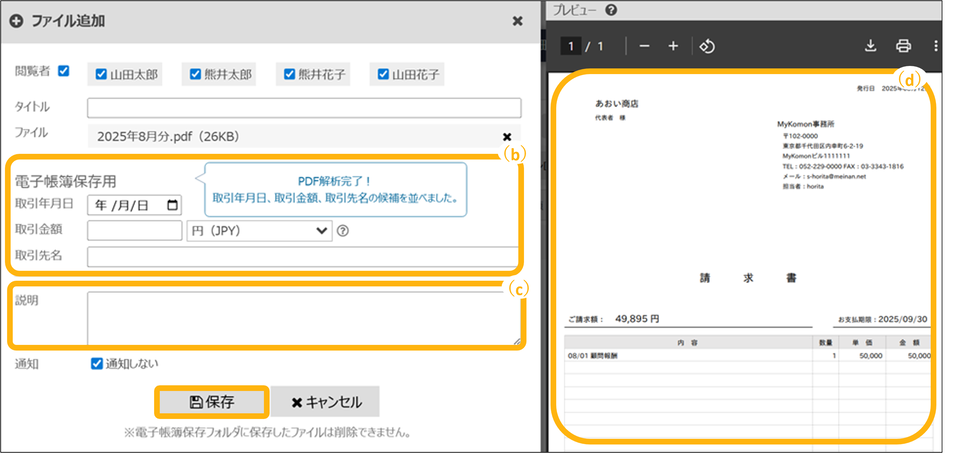Close the ファイル追加 dialog
Screen dimensions: 964x453
point(517,21)
